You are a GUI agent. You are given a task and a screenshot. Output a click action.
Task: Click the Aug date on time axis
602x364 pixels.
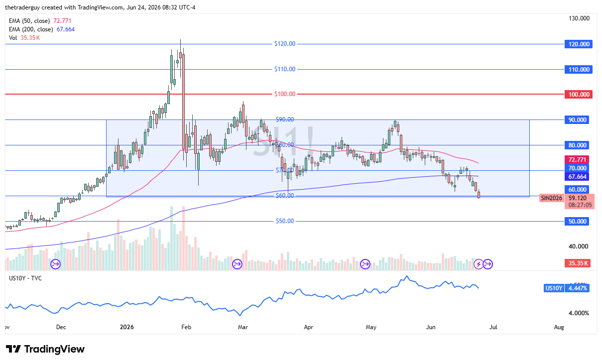click(x=559, y=327)
